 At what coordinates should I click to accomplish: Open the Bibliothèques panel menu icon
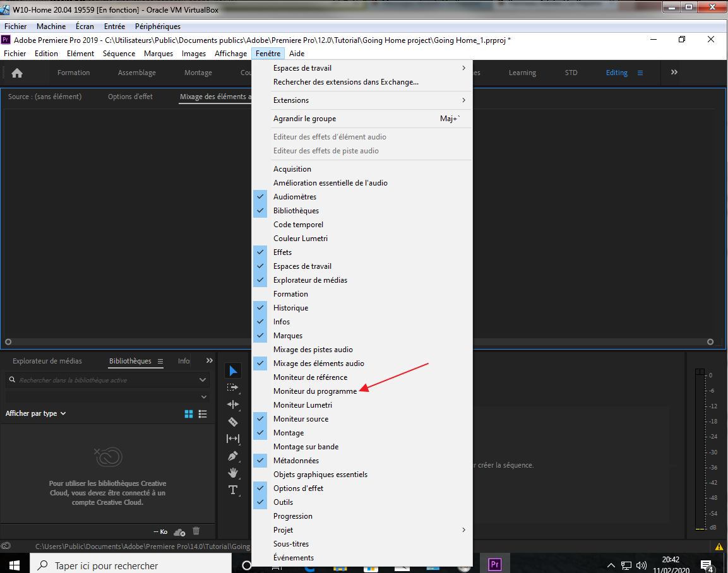point(160,361)
